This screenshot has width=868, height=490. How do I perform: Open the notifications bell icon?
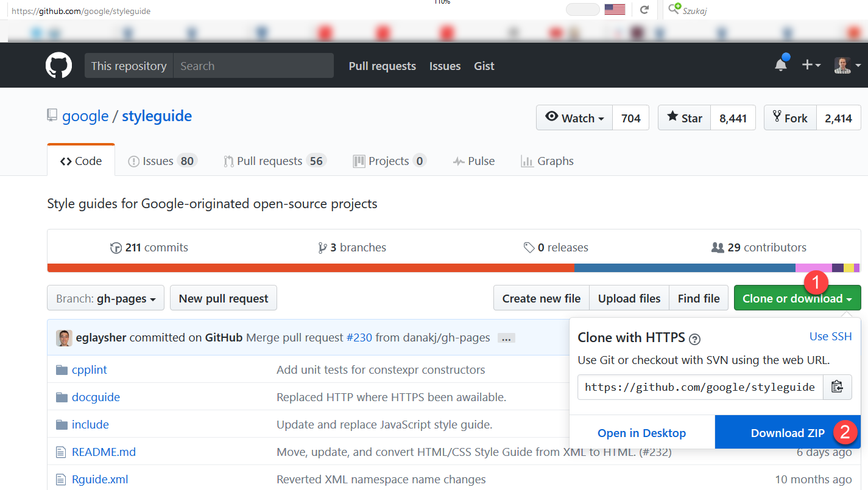[781, 64]
